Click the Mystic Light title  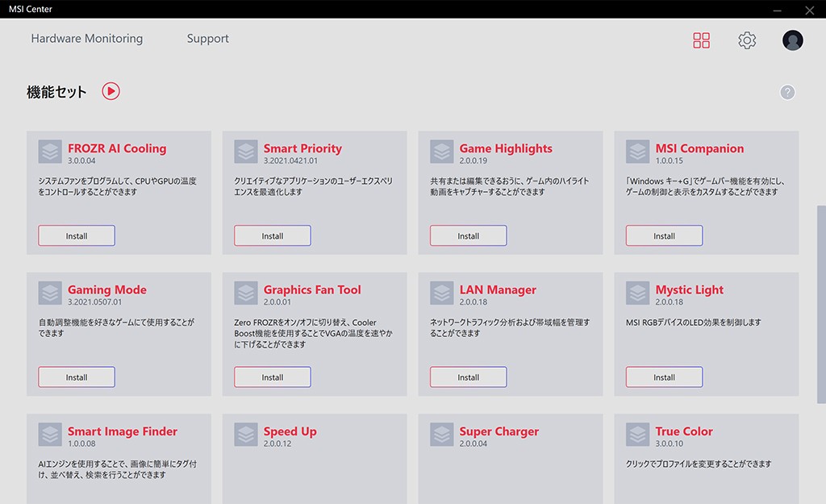coord(689,289)
